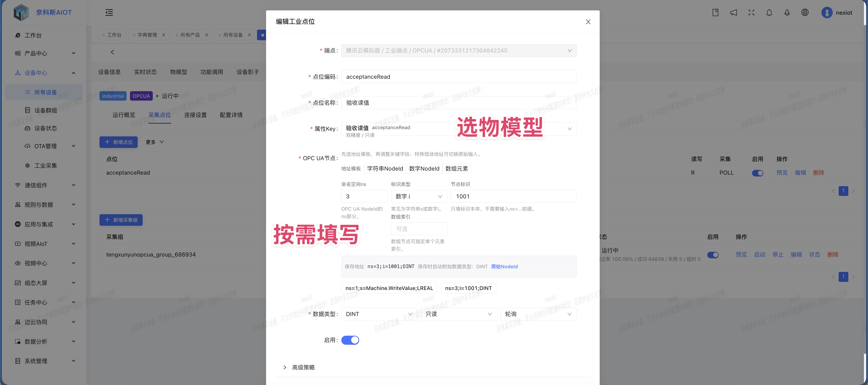Viewport: 868px width, 385px height.
Task: Switch to the 实时状态 tab
Action: [x=145, y=72]
